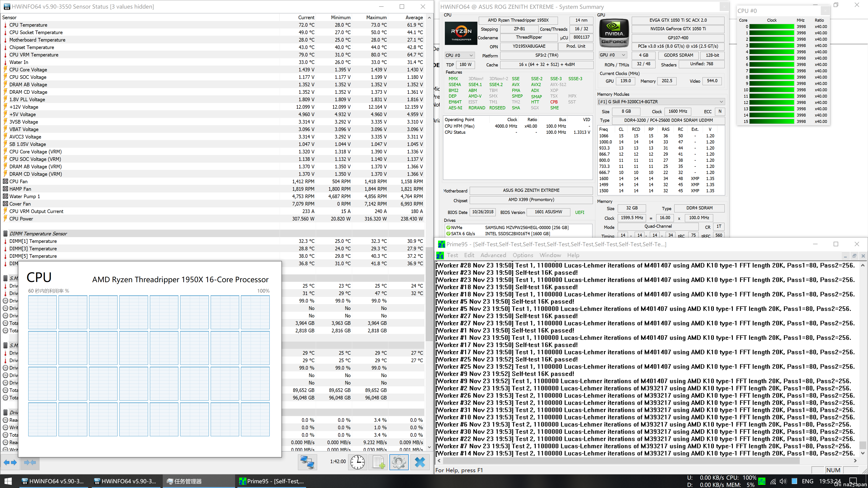Open the action center notification icon
The image size is (868, 488).
click(853, 481)
